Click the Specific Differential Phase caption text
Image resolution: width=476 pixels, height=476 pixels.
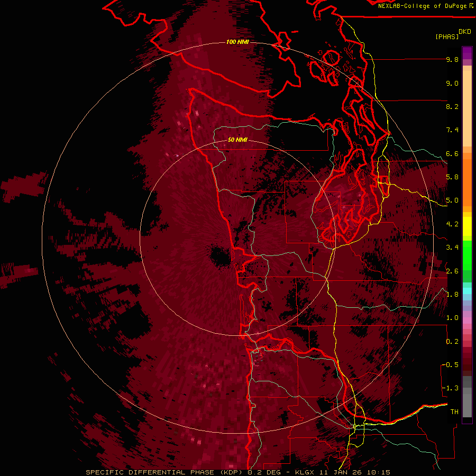(x=237, y=472)
